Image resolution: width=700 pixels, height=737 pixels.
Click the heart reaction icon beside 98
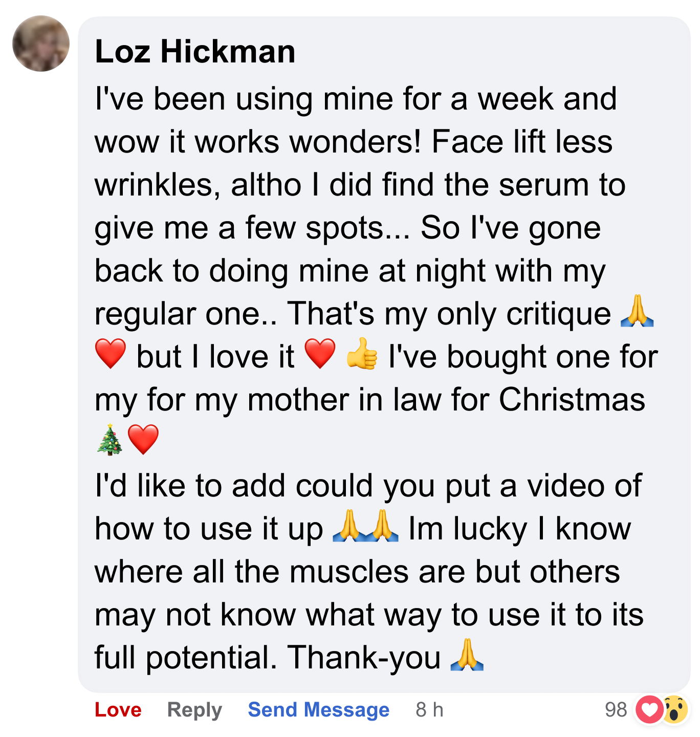(649, 710)
